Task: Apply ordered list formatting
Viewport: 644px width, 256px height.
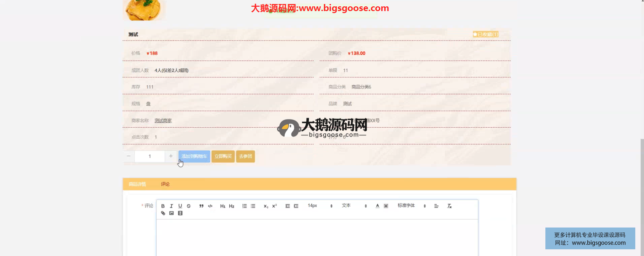Action: 245,206
